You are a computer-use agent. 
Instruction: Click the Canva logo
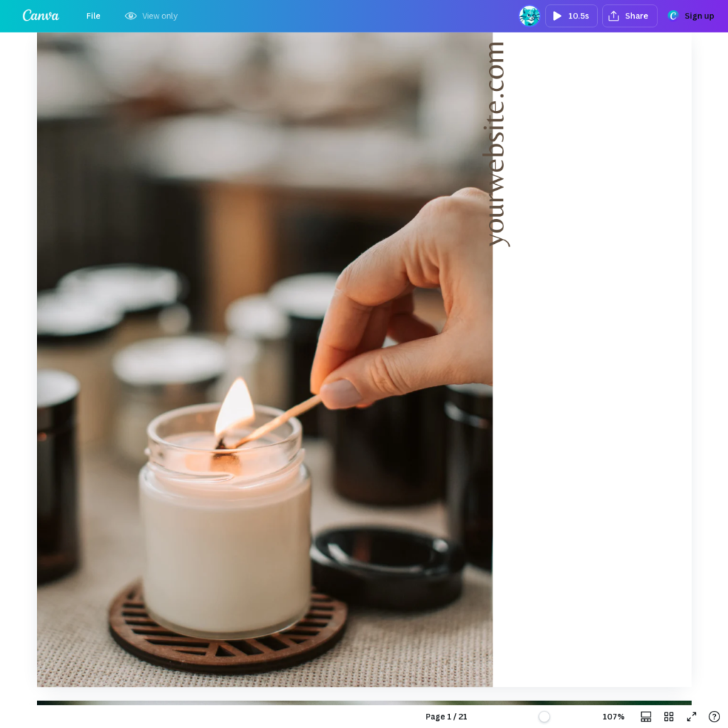[x=41, y=16]
